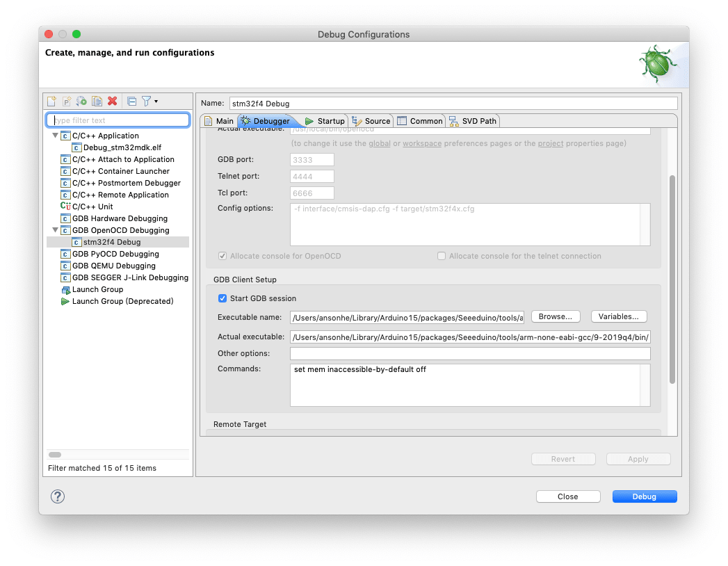Select GDB QEMU Debugging type
The image size is (728, 566).
[108, 266]
